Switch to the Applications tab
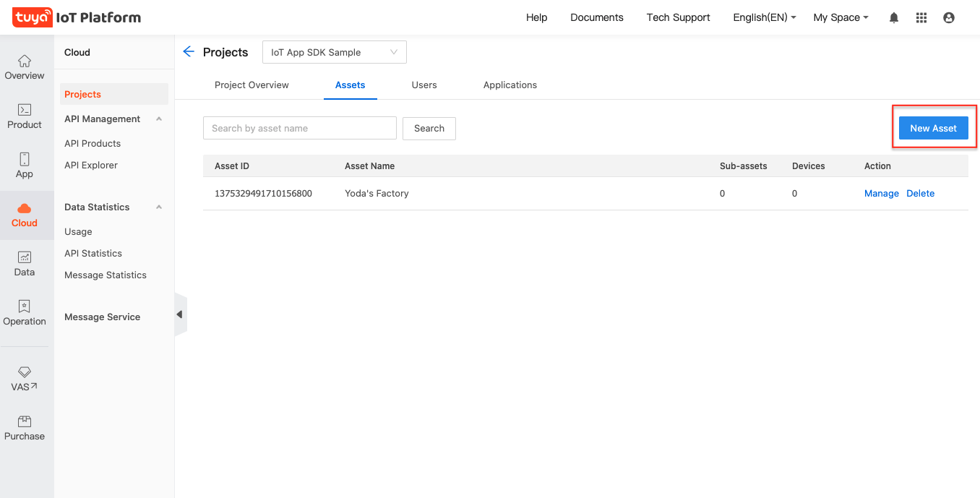 [x=510, y=85]
